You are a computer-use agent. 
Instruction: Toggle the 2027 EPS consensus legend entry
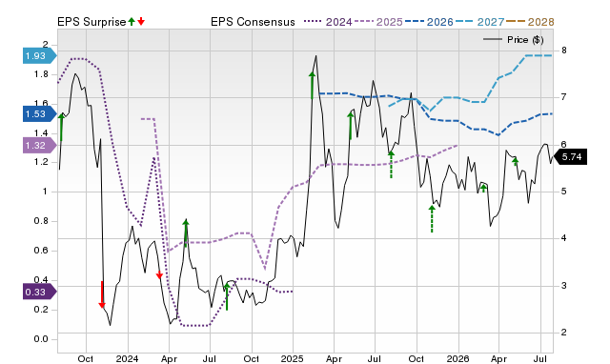coord(479,22)
